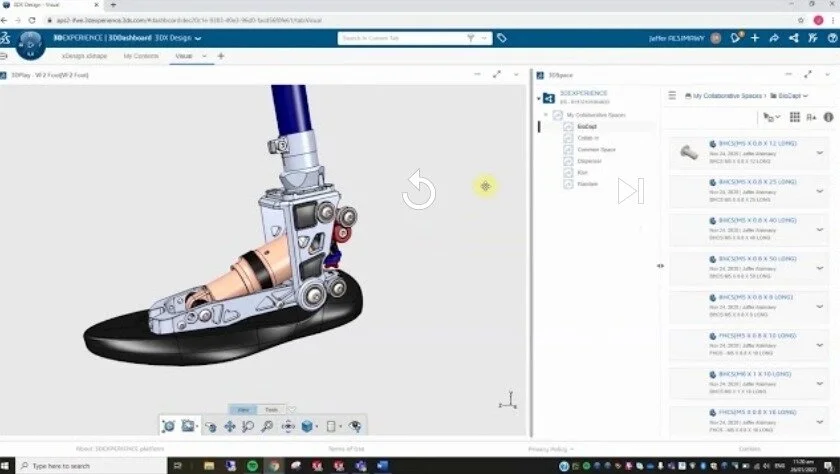This screenshot has height=474, width=840.
Task: Click the Share arrow icon in top bar
Action: click(774, 37)
